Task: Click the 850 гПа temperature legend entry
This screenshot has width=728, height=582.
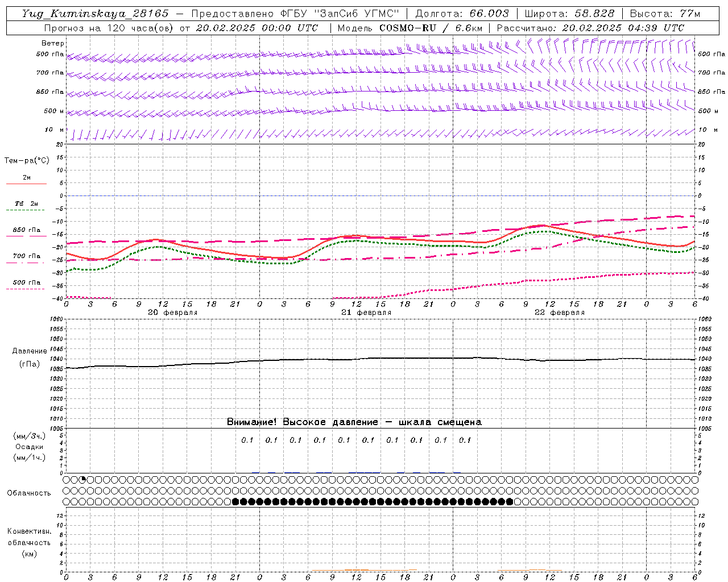Action: 27,230
